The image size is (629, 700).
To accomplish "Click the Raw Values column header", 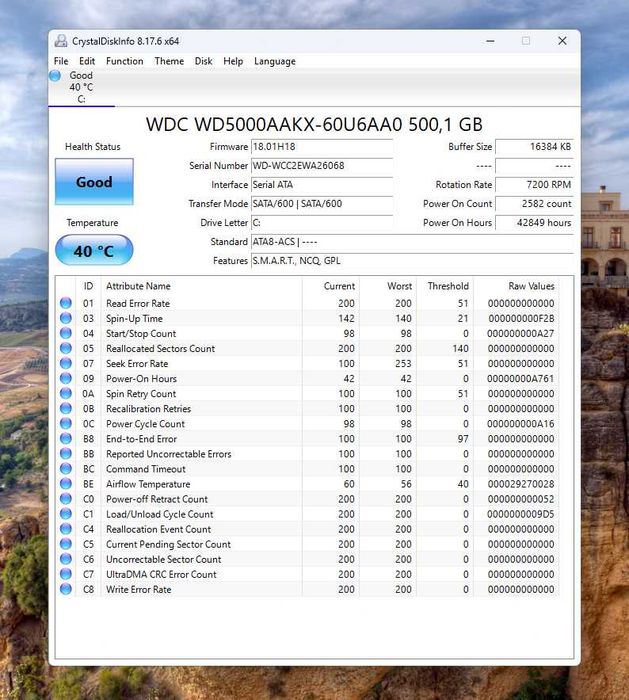I will (x=531, y=286).
